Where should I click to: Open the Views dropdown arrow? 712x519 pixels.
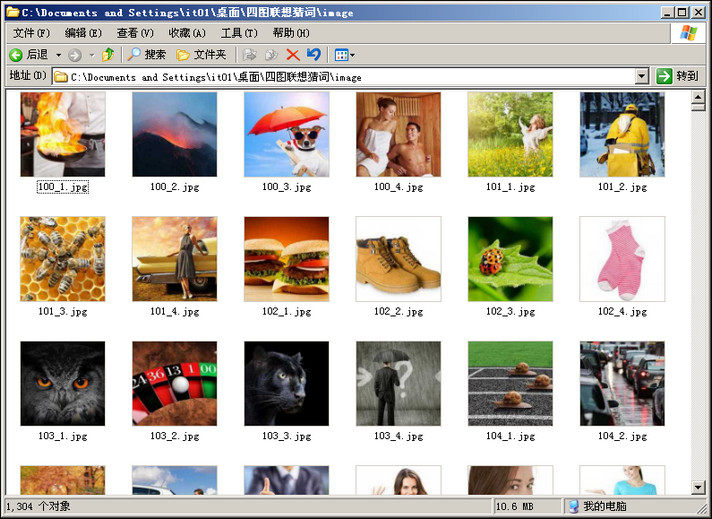coord(352,56)
